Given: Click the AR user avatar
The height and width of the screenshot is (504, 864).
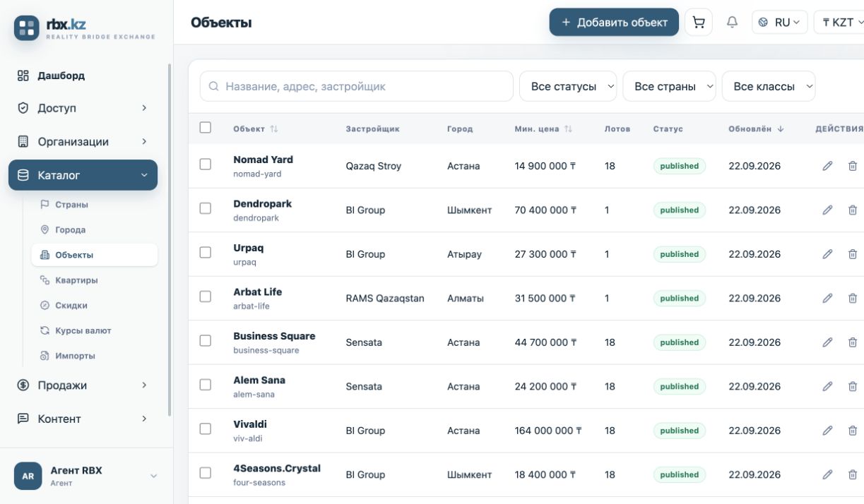Looking at the screenshot, I should click(x=28, y=476).
